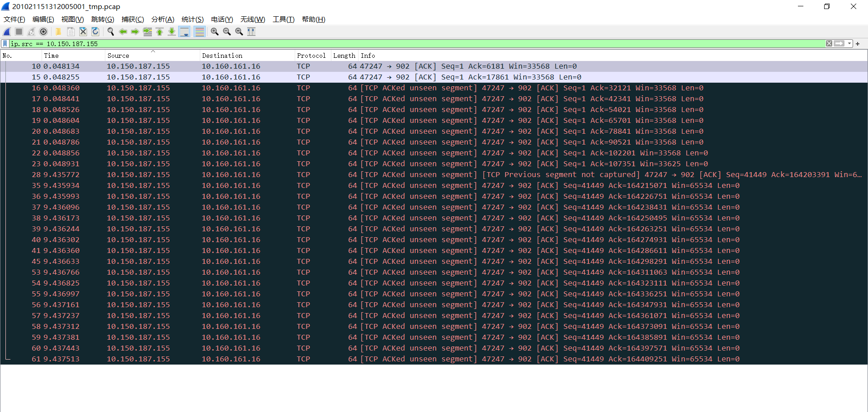This screenshot has width=868, height=412.
Task: Reload the capture file
Action: click(x=95, y=32)
